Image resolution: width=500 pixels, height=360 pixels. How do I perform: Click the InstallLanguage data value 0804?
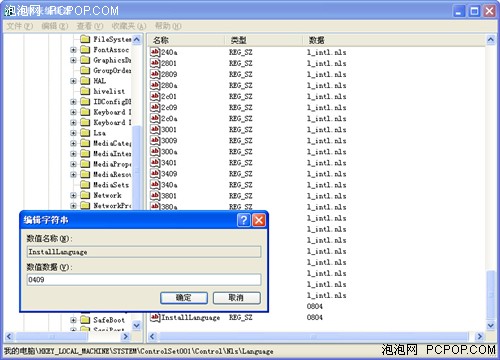tap(315, 317)
